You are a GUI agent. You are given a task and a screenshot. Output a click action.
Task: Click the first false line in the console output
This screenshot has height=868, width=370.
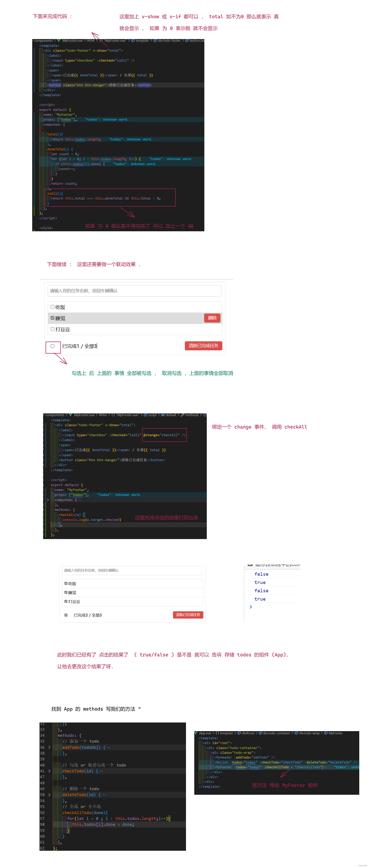(x=261, y=574)
